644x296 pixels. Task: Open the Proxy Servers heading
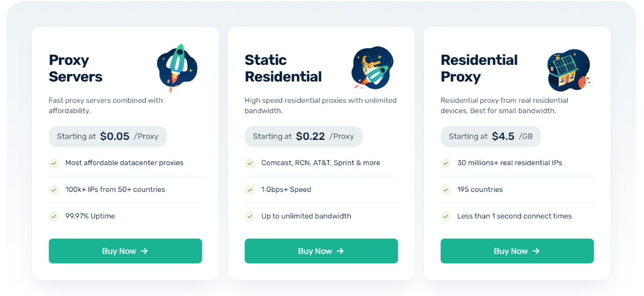click(76, 68)
